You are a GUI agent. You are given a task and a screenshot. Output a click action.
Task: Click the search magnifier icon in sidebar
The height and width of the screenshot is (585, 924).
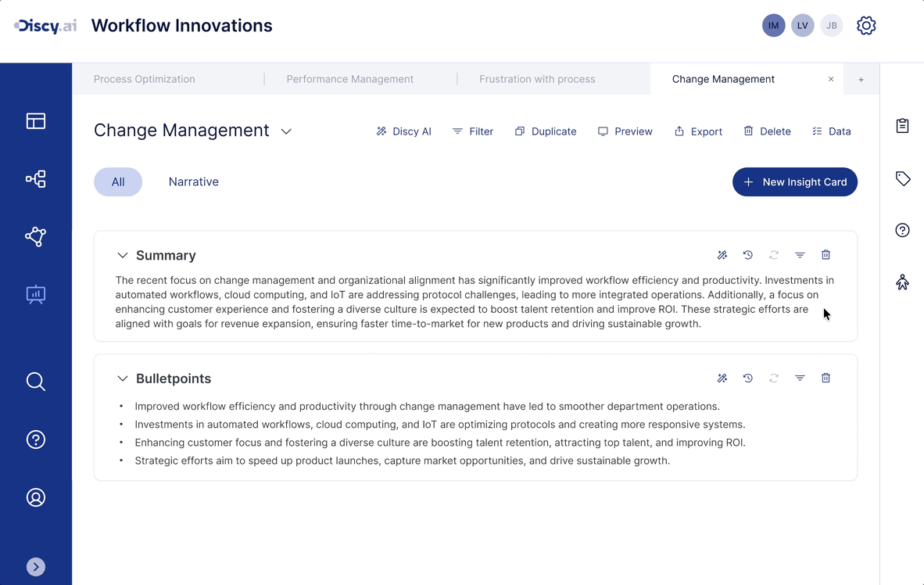(36, 382)
